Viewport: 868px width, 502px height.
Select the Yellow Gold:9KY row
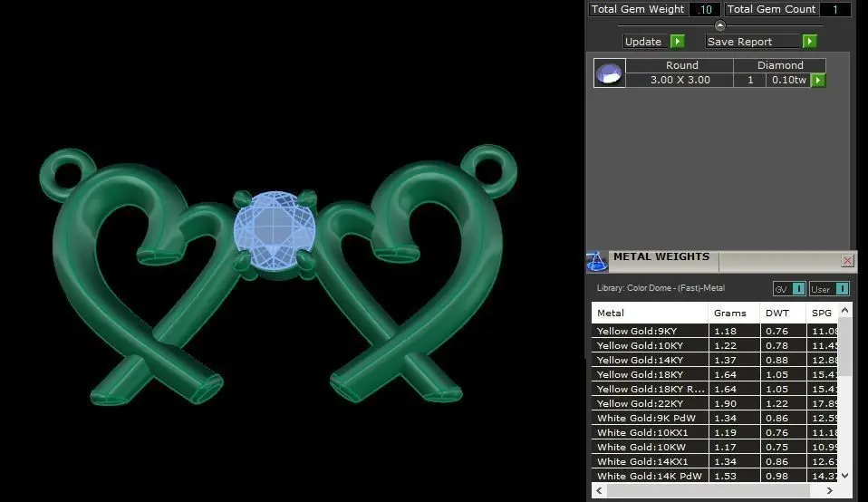714,331
